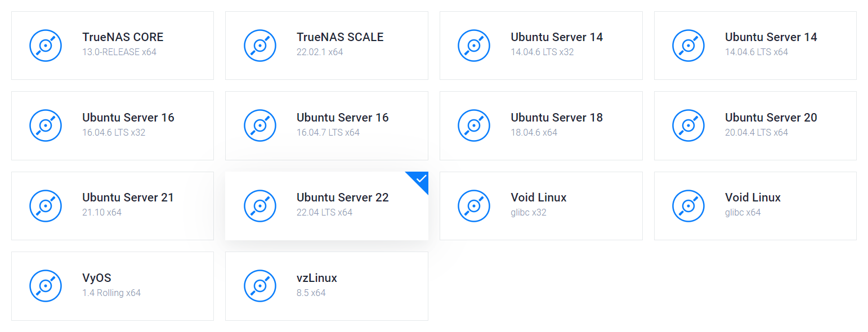Click the Ubuntu Server 21 disc icon
This screenshot has height=332, width=868.
pyautogui.click(x=45, y=206)
